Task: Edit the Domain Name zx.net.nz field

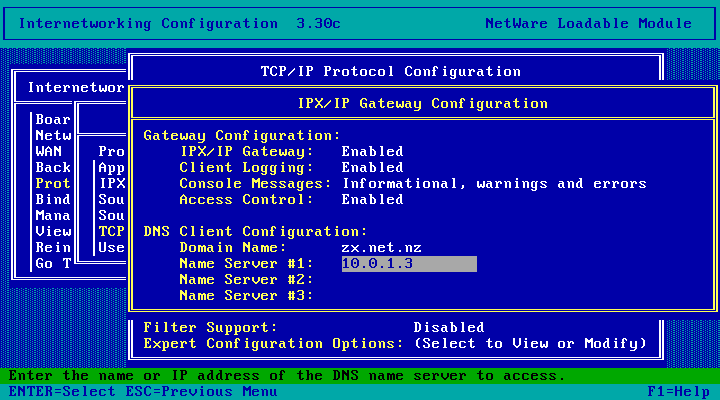Action: click(382, 248)
